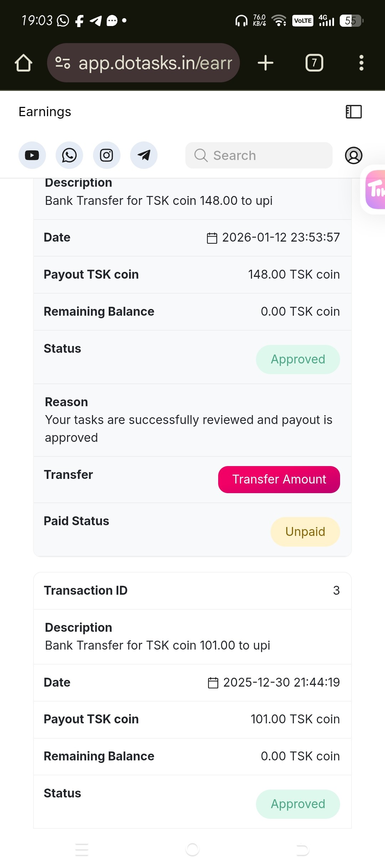Viewport: 385px width, 868px height.
Task: Tap the Approved badge for 148.00 payout
Action: click(298, 359)
